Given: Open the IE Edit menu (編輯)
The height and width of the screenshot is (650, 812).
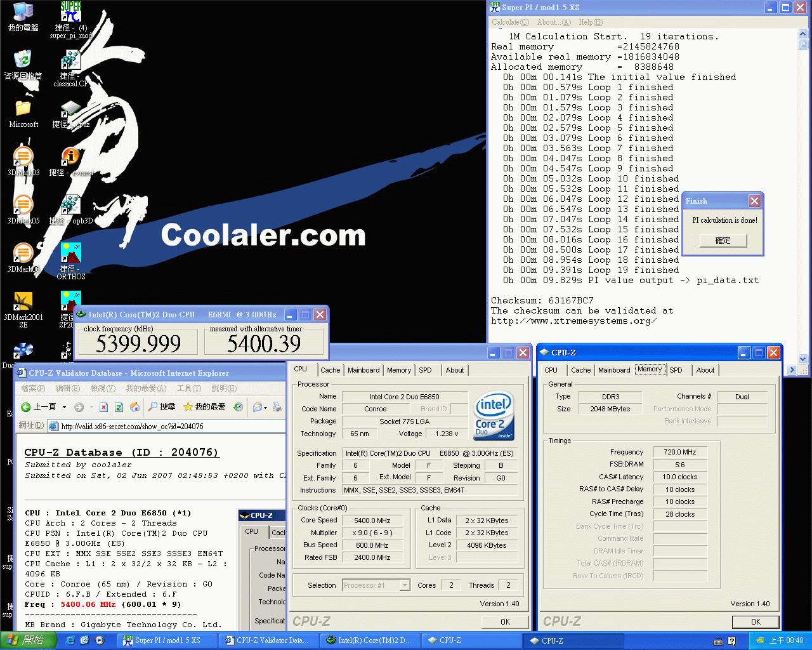Looking at the screenshot, I should [67, 388].
